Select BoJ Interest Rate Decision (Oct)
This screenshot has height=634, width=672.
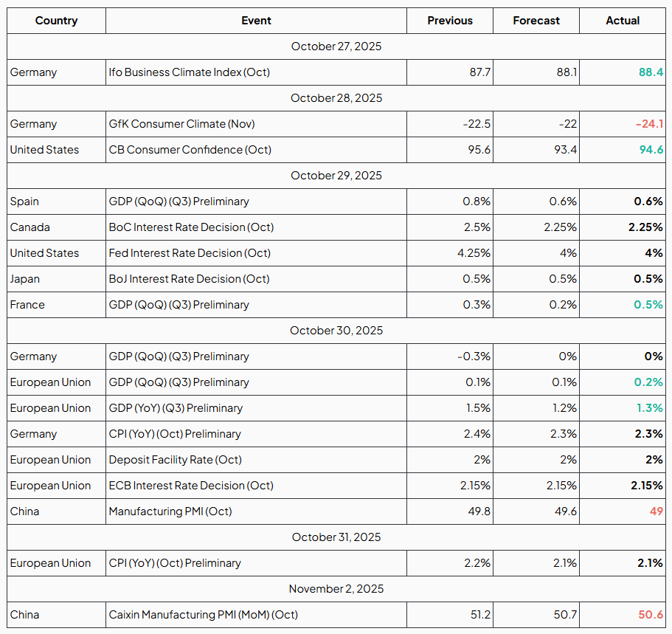(x=189, y=279)
